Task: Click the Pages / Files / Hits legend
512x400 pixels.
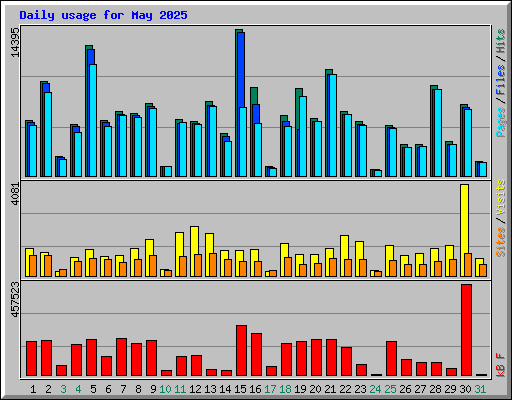Action: point(501,83)
